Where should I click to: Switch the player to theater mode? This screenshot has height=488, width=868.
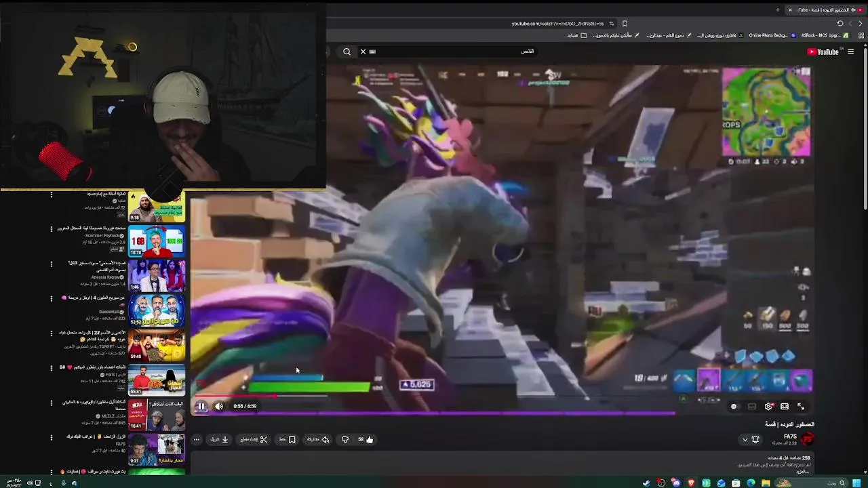tap(785, 407)
